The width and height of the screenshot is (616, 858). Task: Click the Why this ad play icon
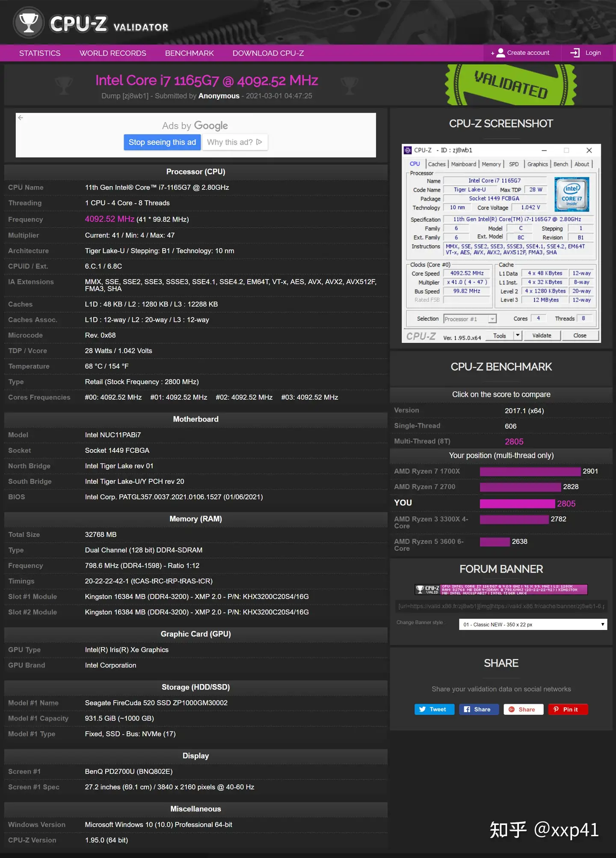tap(259, 142)
